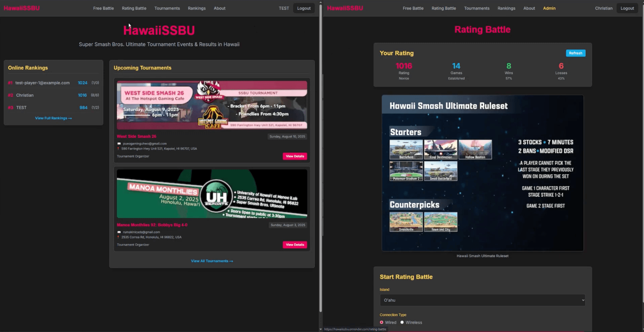The image size is (644, 332).
Task: Open Free Battle in the right window
Action: tap(413, 8)
